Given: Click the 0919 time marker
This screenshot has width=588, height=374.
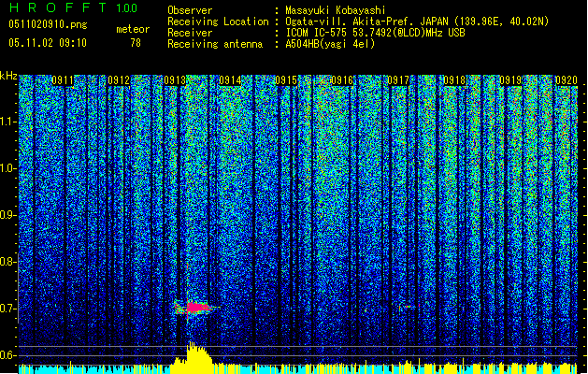Looking at the screenshot, I should coord(510,80).
